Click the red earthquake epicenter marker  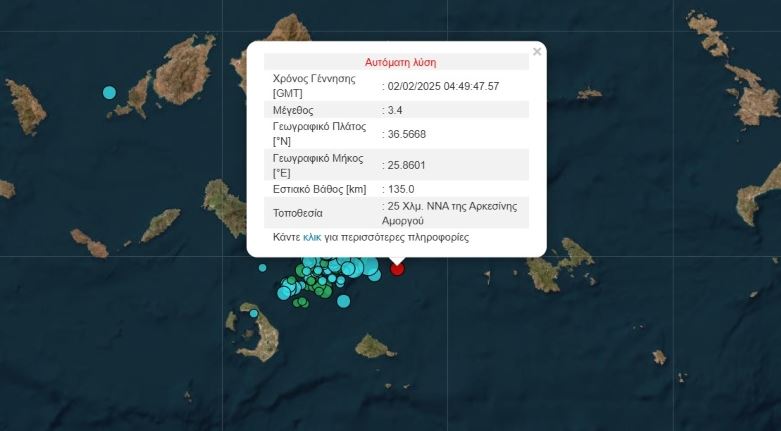(x=397, y=268)
